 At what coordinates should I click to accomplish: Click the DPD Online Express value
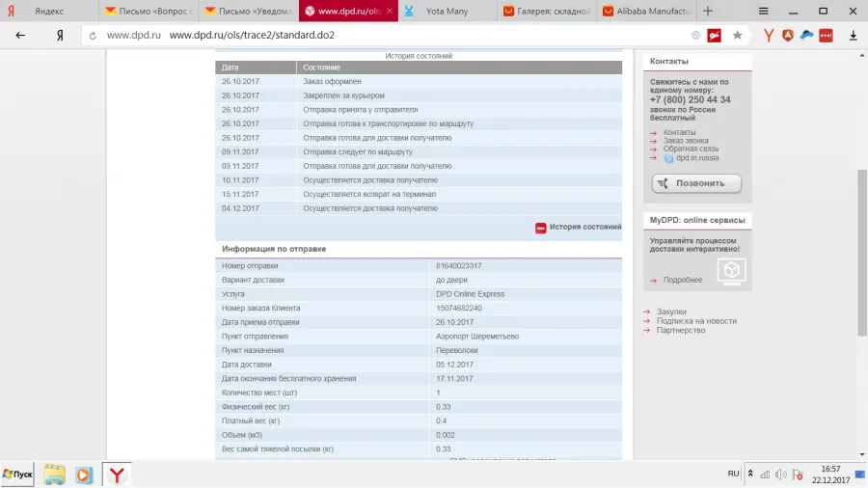point(470,294)
